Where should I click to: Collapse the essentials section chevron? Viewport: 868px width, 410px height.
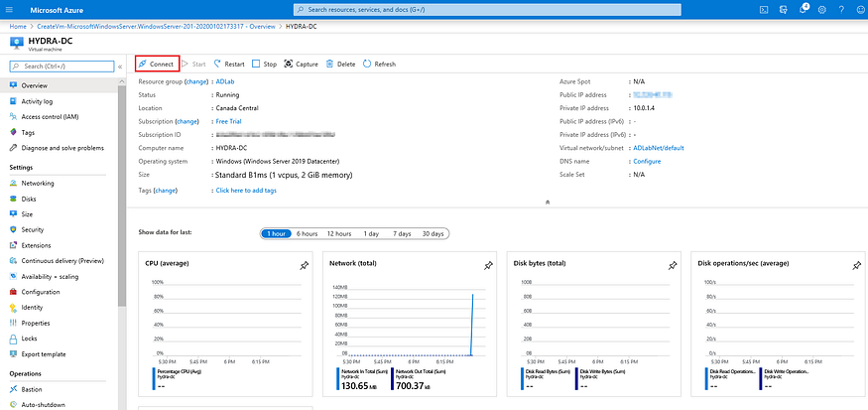[548, 202]
